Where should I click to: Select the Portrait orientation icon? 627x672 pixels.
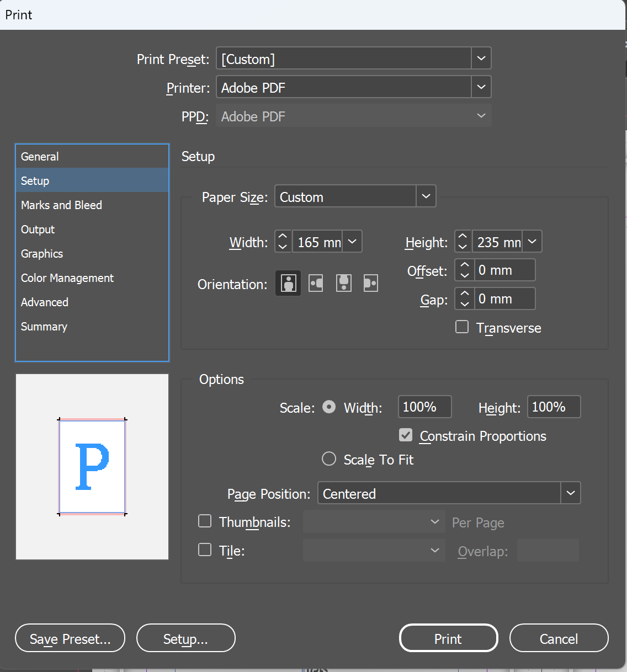coord(288,284)
